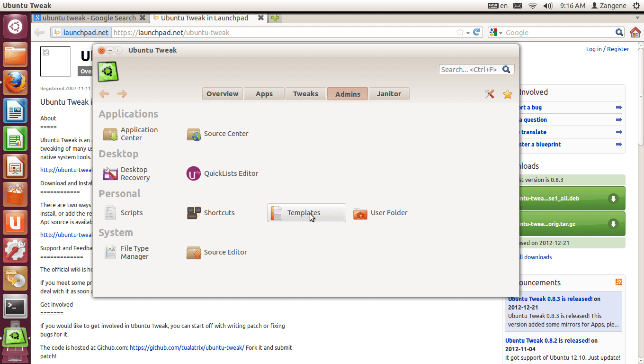Switch to ubuntu tweak Google Search tab
Viewport: 644px width, 364px height.
coord(90,18)
